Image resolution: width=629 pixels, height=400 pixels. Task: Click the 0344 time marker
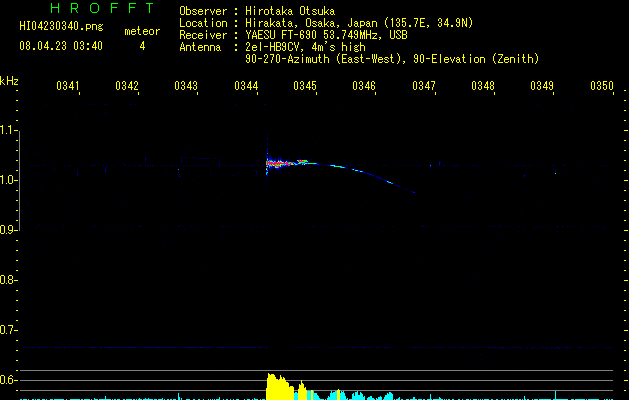click(x=246, y=86)
